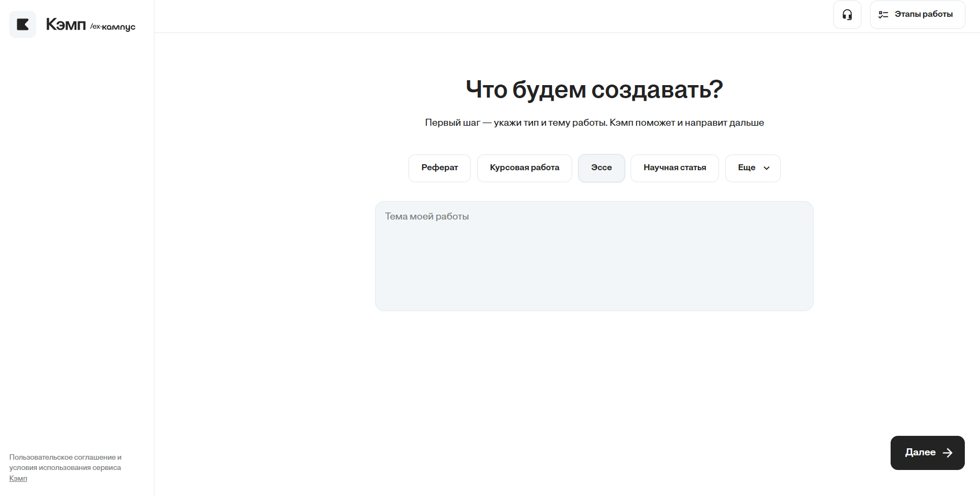Open the Этапы работы panel
The image size is (980, 496).
(917, 15)
